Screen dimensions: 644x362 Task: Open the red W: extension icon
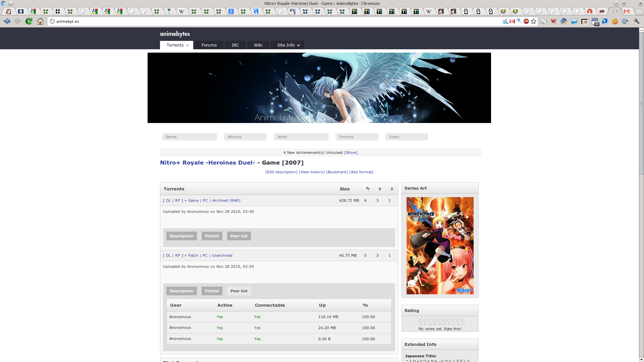pos(554,21)
